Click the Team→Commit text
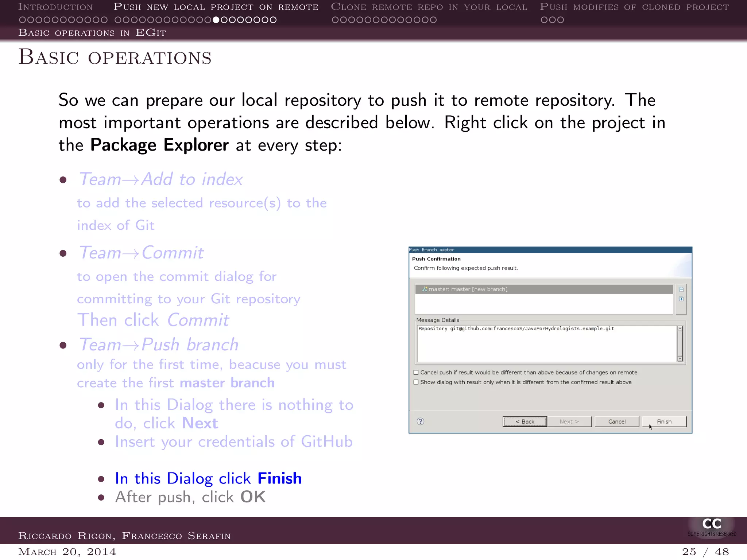Screen dimensions: 747x560 pos(141,253)
